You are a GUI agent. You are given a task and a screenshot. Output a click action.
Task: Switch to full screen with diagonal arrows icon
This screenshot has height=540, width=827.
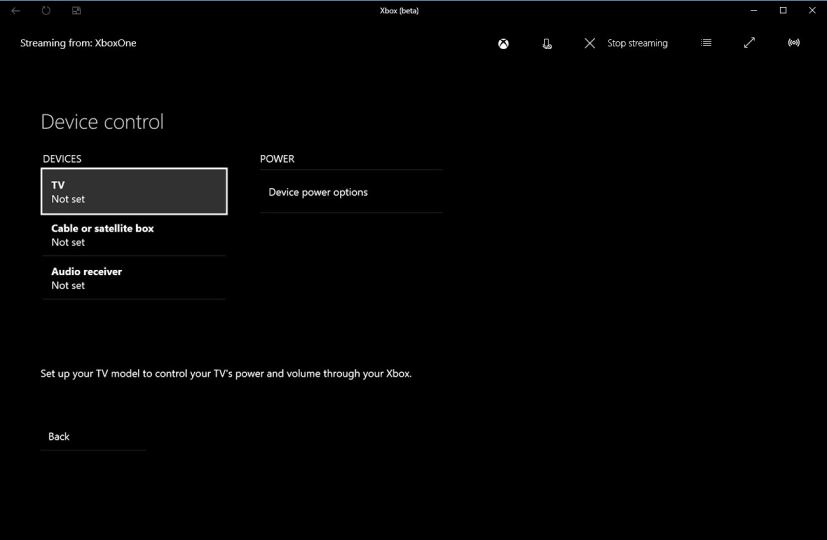(x=749, y=43)
